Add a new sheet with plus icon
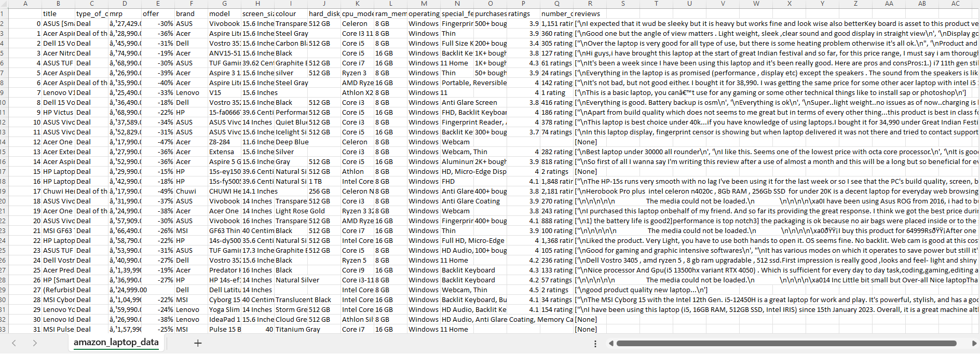The height and width of the screenshot is (354, 980). click(x=198, y=343)
